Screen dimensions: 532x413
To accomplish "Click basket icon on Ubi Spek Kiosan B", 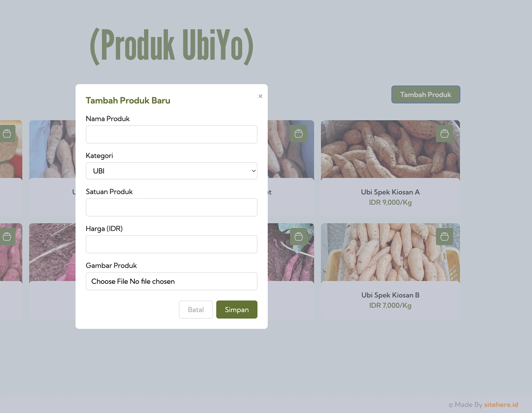I will coord(444,237).
